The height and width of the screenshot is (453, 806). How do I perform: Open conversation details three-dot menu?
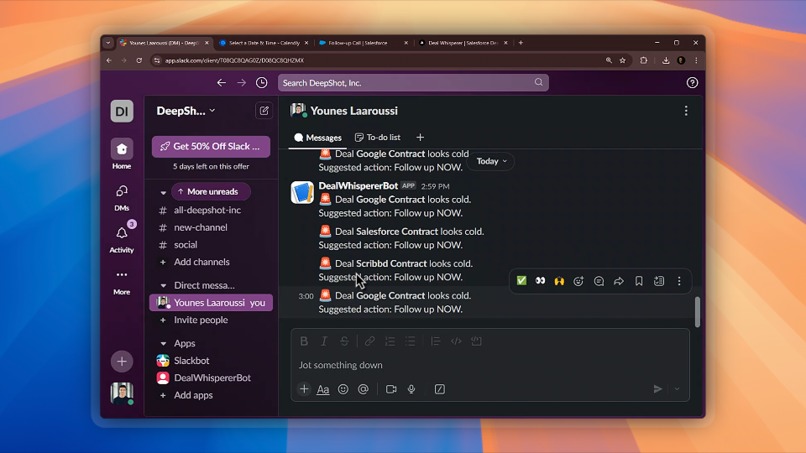click(x=686, y=111)
